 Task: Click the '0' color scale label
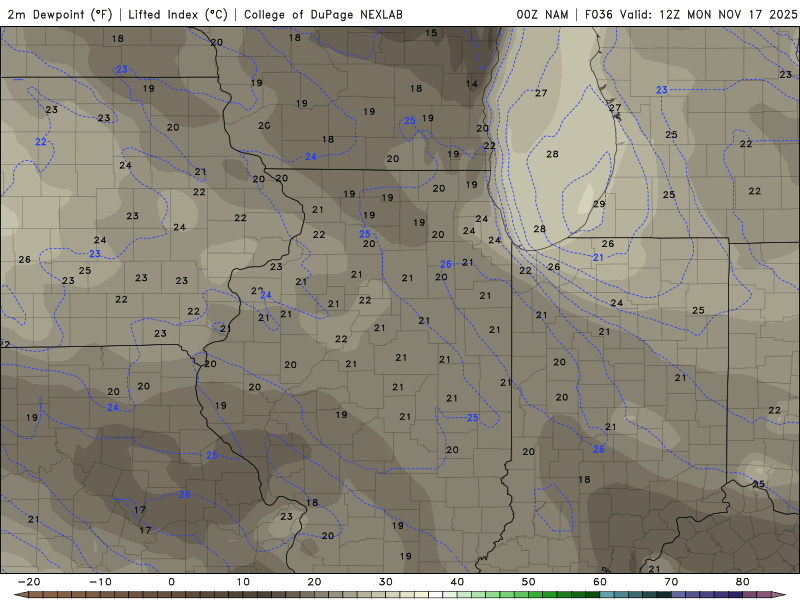171,582
